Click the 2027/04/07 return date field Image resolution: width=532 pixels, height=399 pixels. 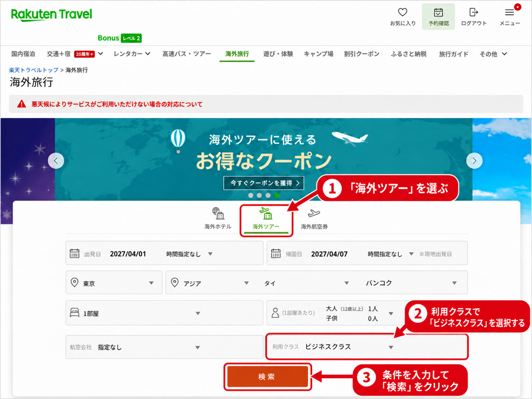click(329, 254)
